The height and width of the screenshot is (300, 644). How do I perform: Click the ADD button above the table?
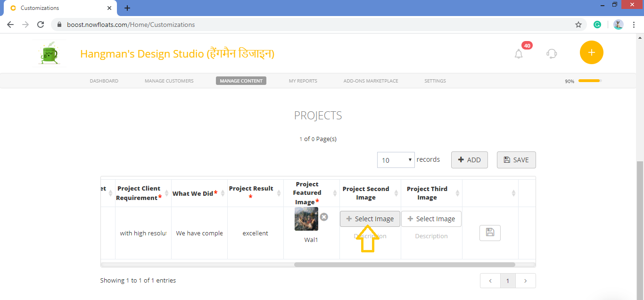tap(469, 160)
